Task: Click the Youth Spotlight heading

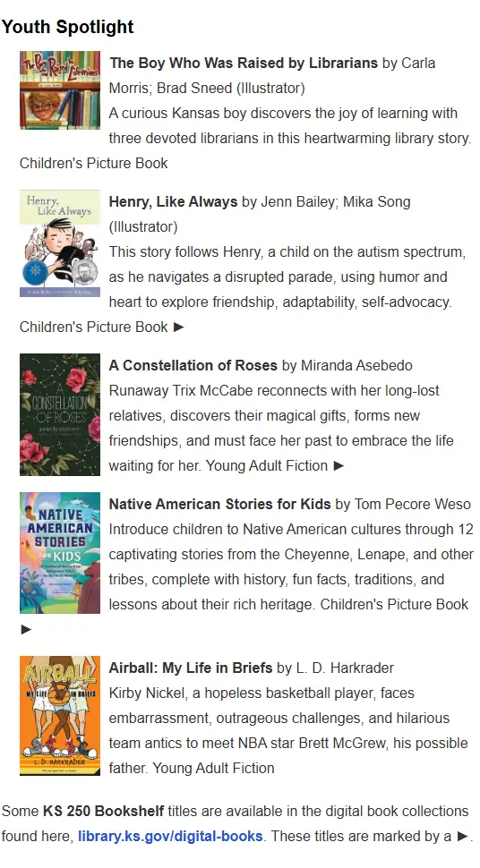Action: 68,27
